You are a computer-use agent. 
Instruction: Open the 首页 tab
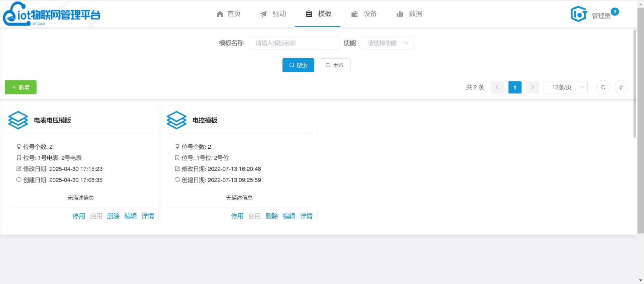tap(229, 14)
